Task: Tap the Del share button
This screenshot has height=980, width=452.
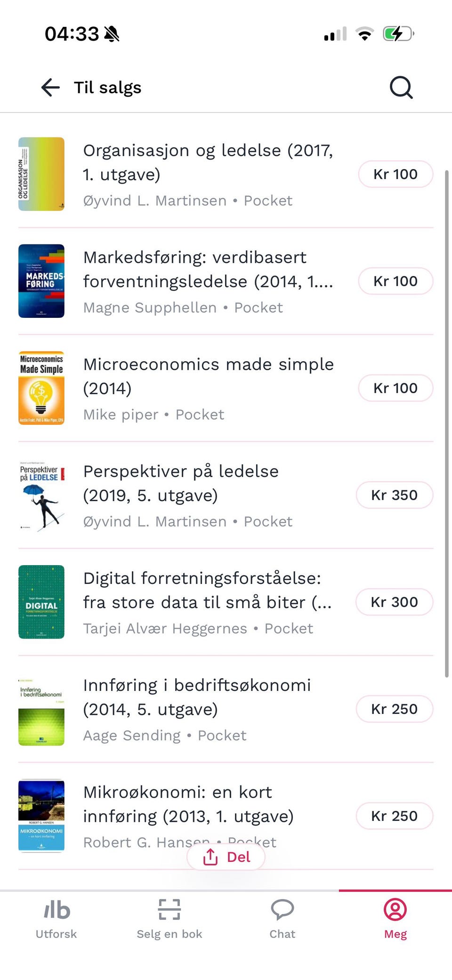Action: [226, 857]
